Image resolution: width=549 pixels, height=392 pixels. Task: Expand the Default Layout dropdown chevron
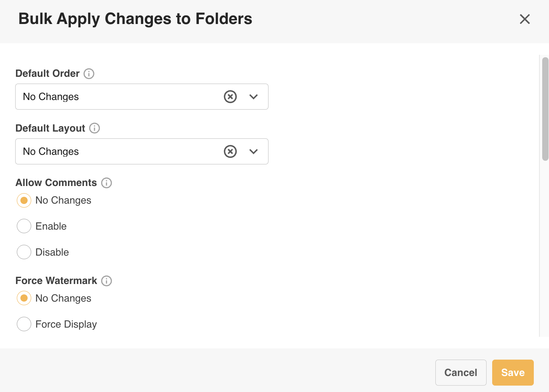point(253,152)
